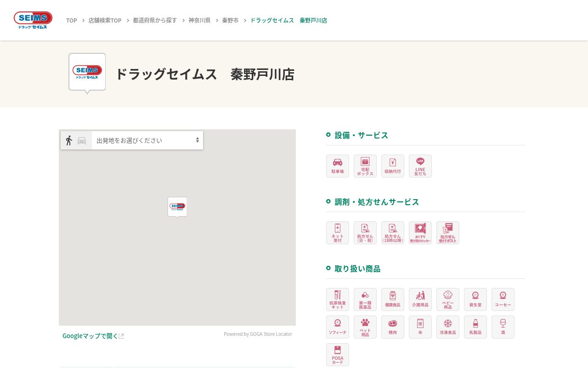This screenshot has height=368, width=588.
Task: Click the 資生堂 icon
Action: [475, 299]
